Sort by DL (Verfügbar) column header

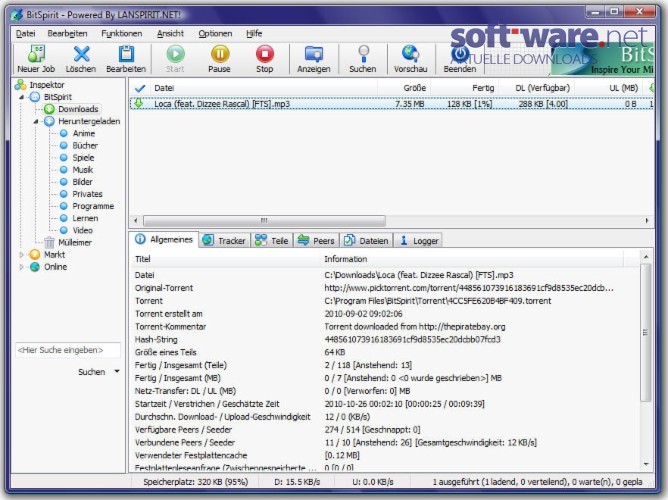(x=536, y=88)
